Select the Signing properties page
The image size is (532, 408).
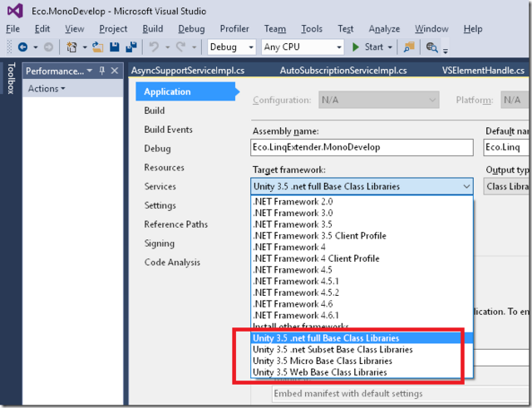click(159, 243)
